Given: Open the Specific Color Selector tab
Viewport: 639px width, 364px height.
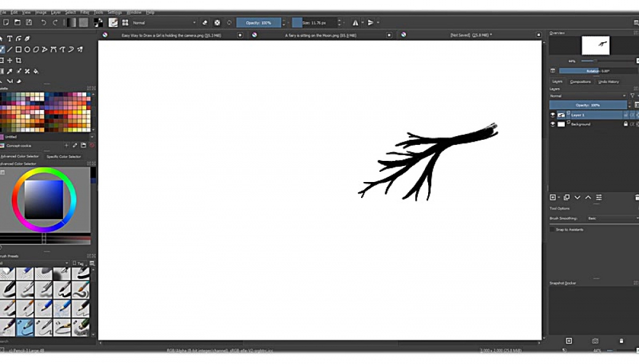Looking at the screenshot, I should 64,156.
